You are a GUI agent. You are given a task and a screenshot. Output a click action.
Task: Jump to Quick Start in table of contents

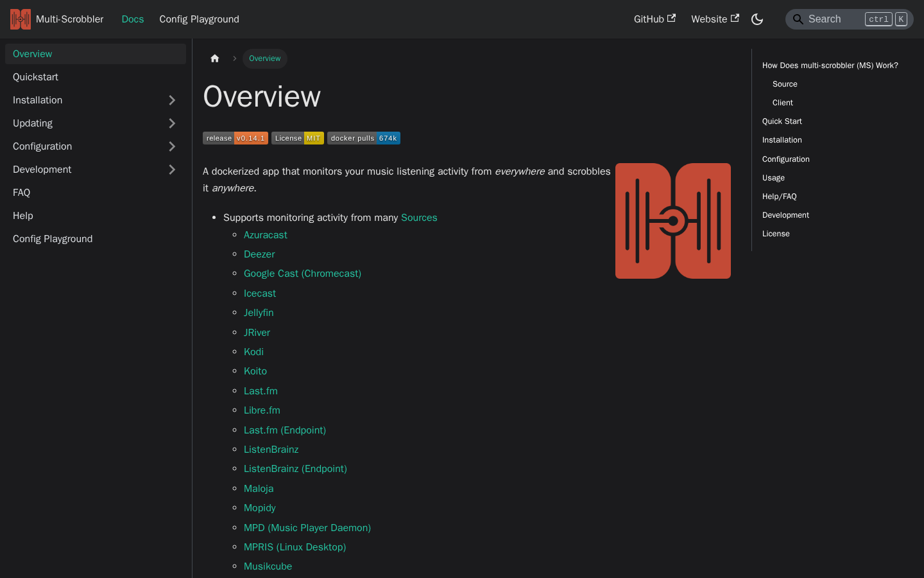[782, 121]
